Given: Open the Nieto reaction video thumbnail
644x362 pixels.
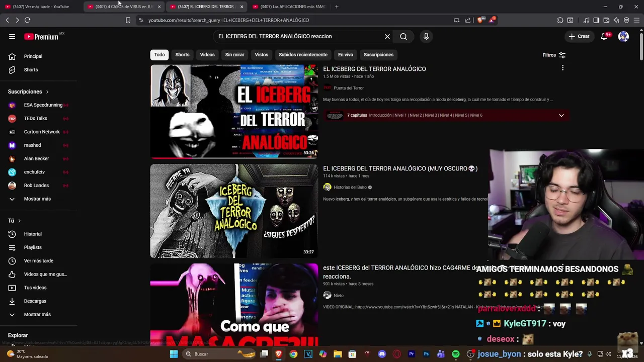Looking at the screenshot, I should (234, 304).
